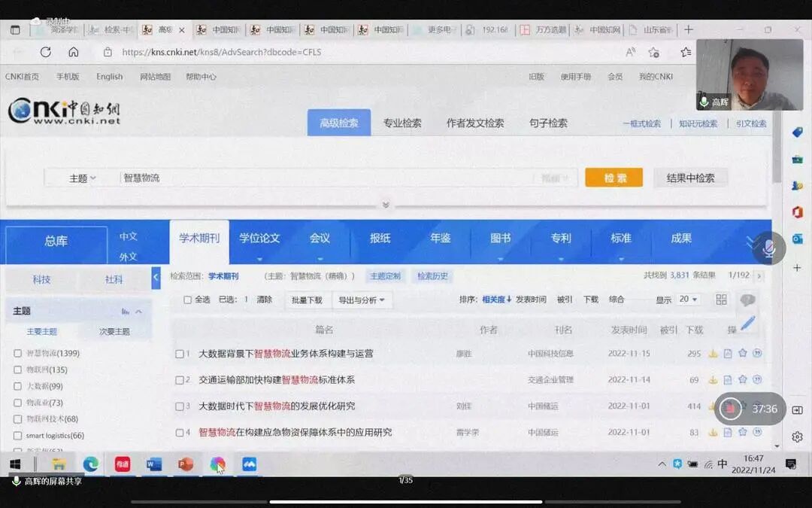Go to next results page arrow
This screenshot has width=812, height=508.
tap(759, 275)
